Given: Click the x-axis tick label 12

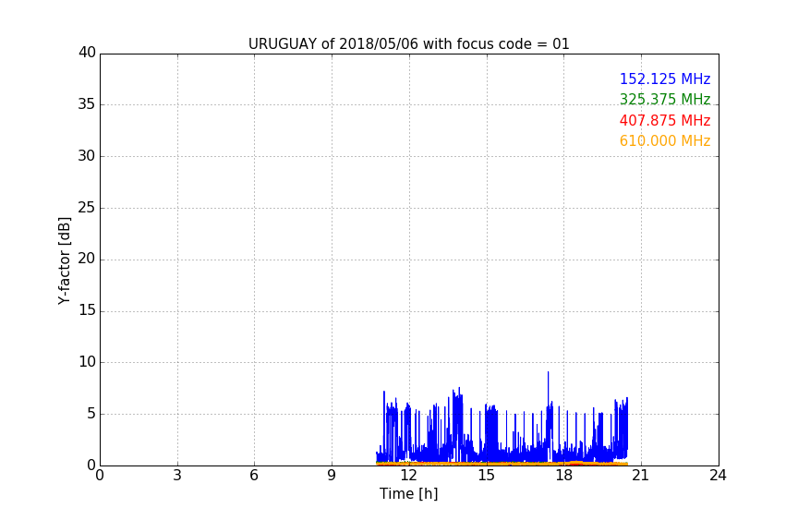Looking at the screenshot, I should coord(408,476).
